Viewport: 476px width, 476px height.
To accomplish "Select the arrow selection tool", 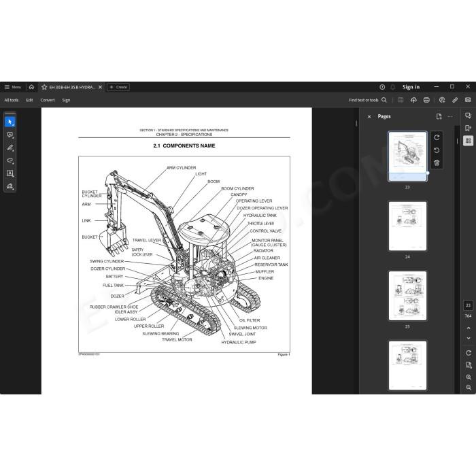I will tap(10, 122).
